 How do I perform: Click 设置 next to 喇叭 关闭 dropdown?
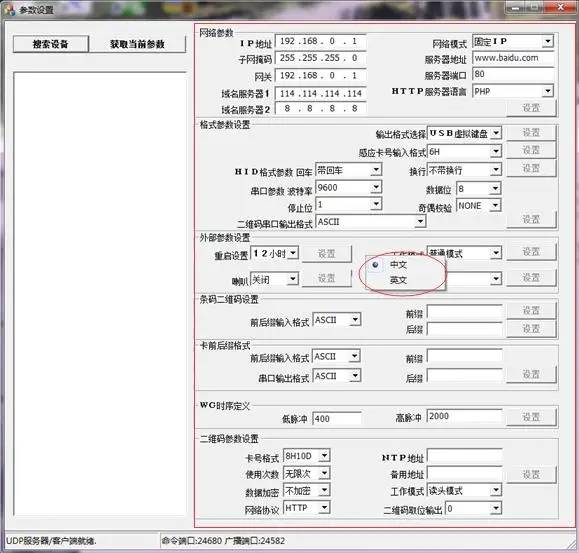tap(326, 278)
